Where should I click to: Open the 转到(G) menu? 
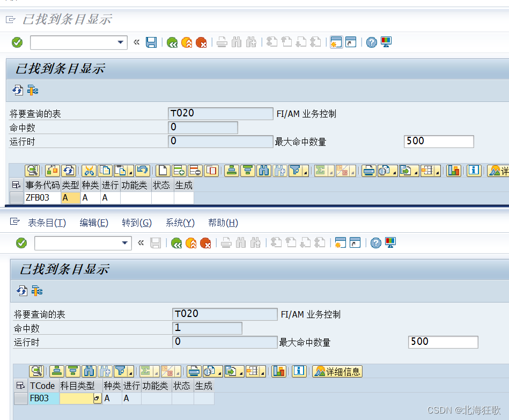[x=137, y=223]
